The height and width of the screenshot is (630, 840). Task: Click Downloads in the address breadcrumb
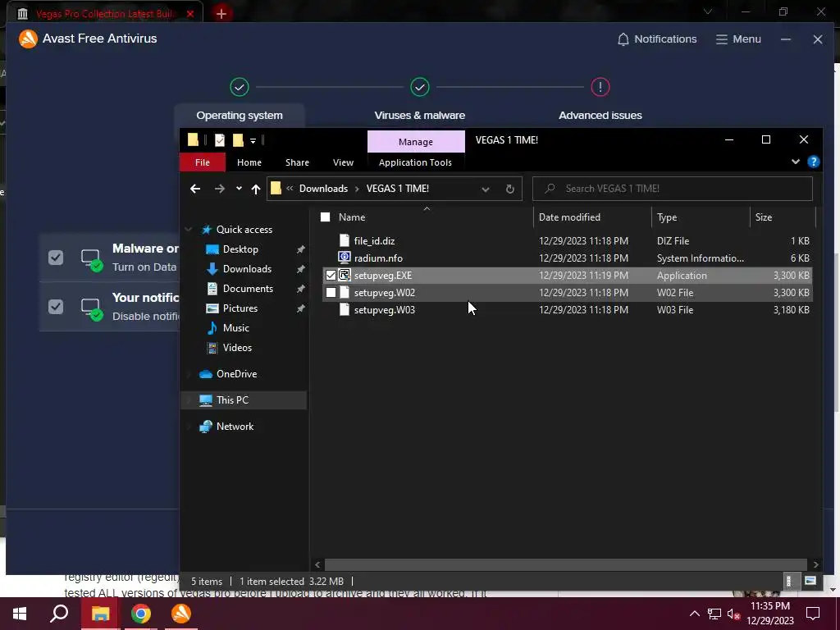(323, 189)
